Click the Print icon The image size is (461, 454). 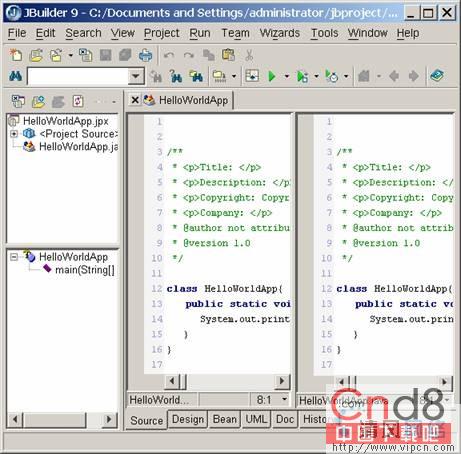(146, 55)
